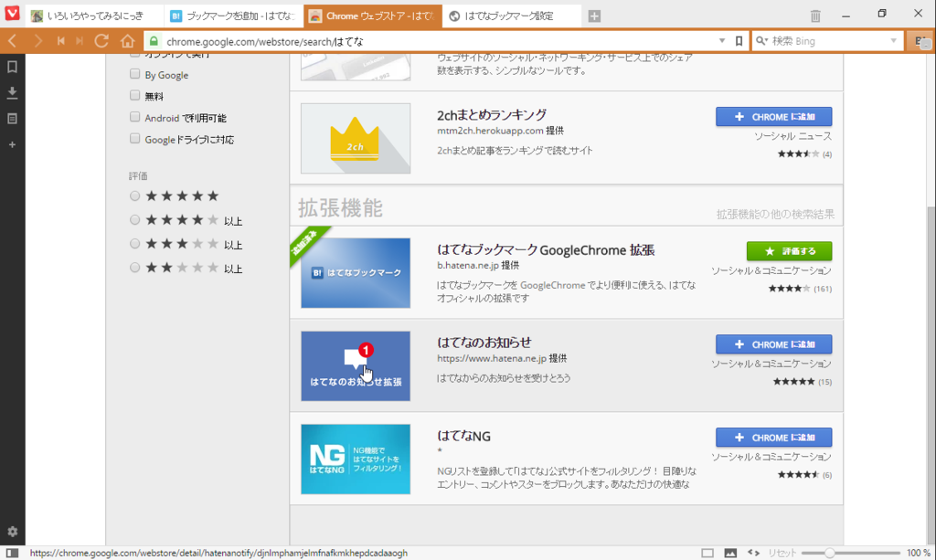Add はてなのお知らせ to Chrome

pos(773,344)
